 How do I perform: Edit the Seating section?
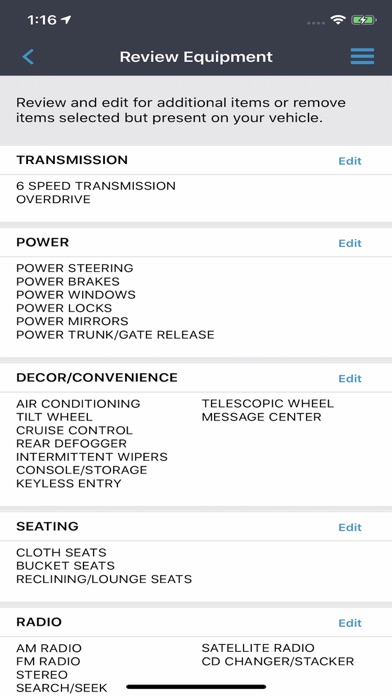point(350,527)
